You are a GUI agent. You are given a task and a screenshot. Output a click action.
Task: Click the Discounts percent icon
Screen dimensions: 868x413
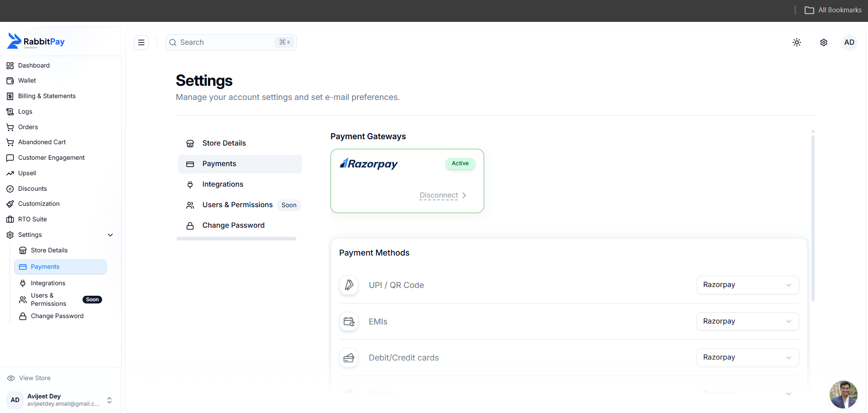tap(10, 189)
